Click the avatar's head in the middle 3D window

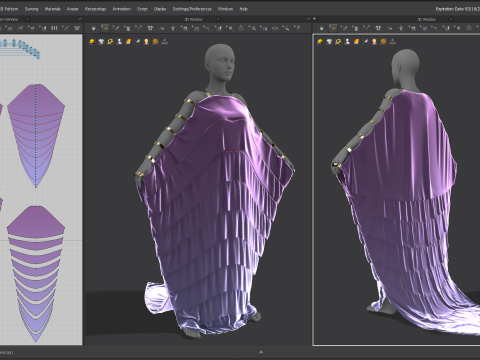click(x=220, y=62)
